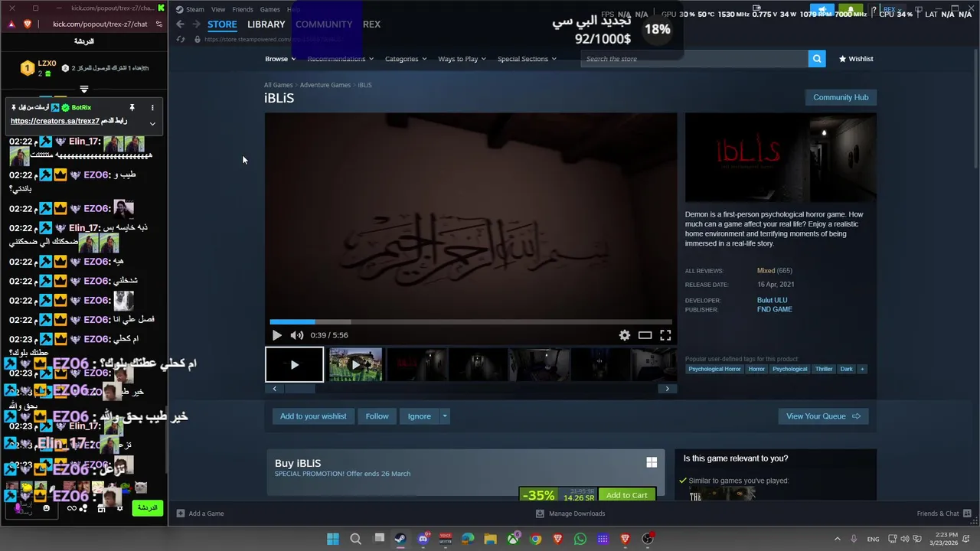The image size is (980, 551).
Task: Open the Community Hub
Action: coord(841,97)
